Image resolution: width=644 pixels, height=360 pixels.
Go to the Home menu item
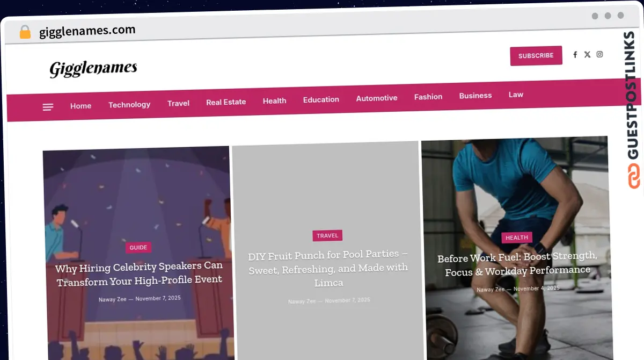tap(80, 106)
